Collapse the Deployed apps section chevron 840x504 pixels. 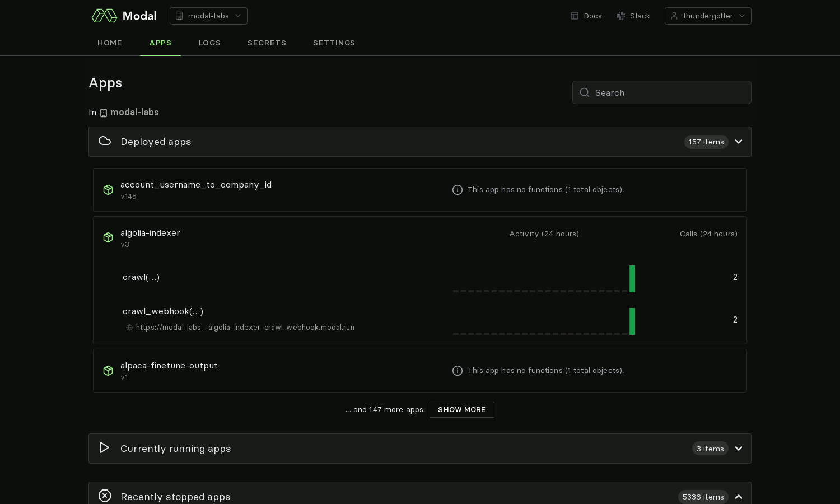[x=739, y=142]
